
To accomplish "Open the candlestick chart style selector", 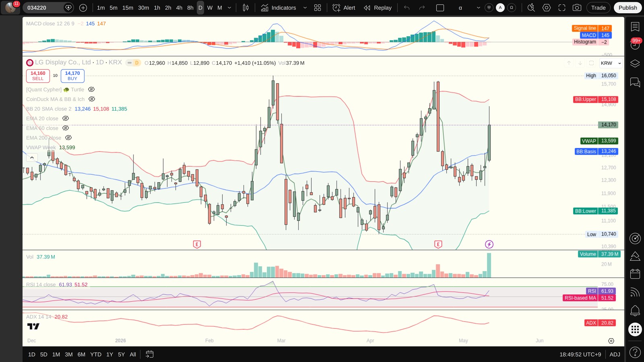I will tap(246, 8).
